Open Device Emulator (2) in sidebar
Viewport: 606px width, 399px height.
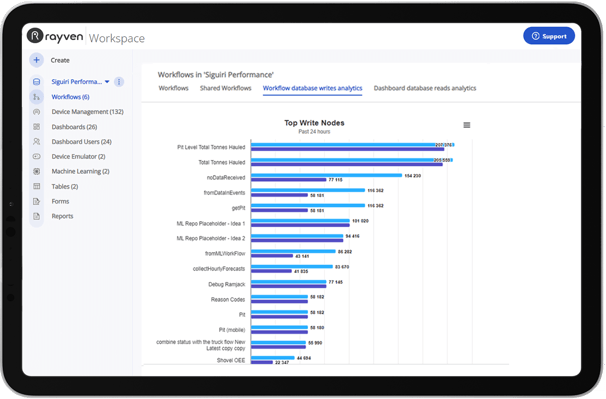point(78,157)
